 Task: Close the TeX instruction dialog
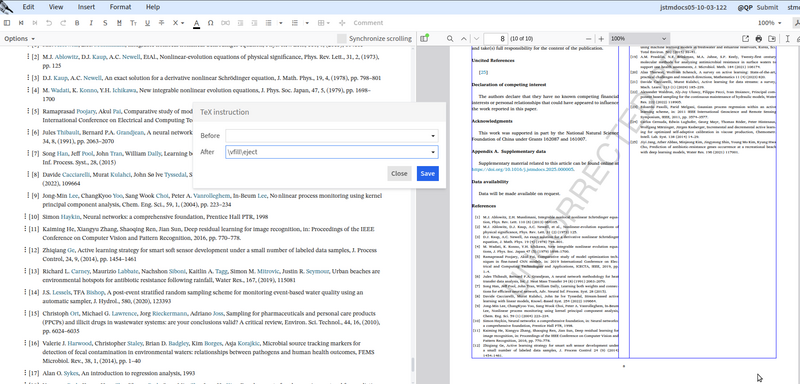click(399, 173)
